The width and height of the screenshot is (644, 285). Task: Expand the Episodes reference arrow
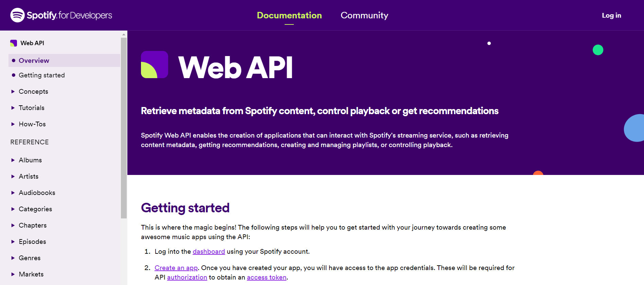(x=13, y=242)
